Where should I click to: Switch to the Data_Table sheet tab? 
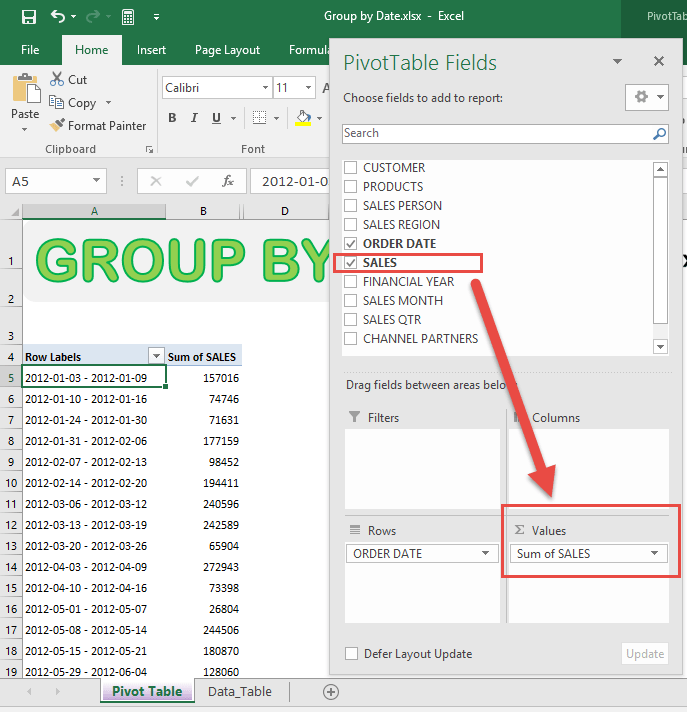[x=240, y=691]
